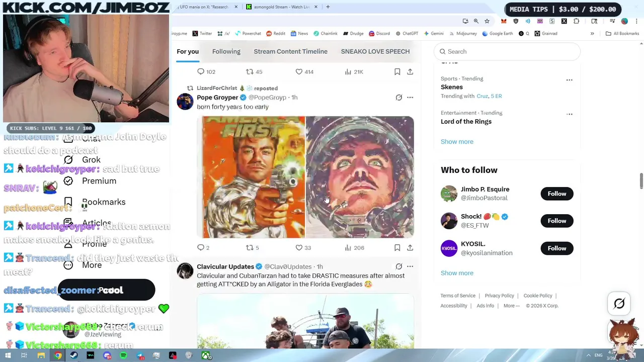Open Grok icon on Pope Groyper's post
The width and height of the screenshot is (644, 362).
(x=398, y=98)
